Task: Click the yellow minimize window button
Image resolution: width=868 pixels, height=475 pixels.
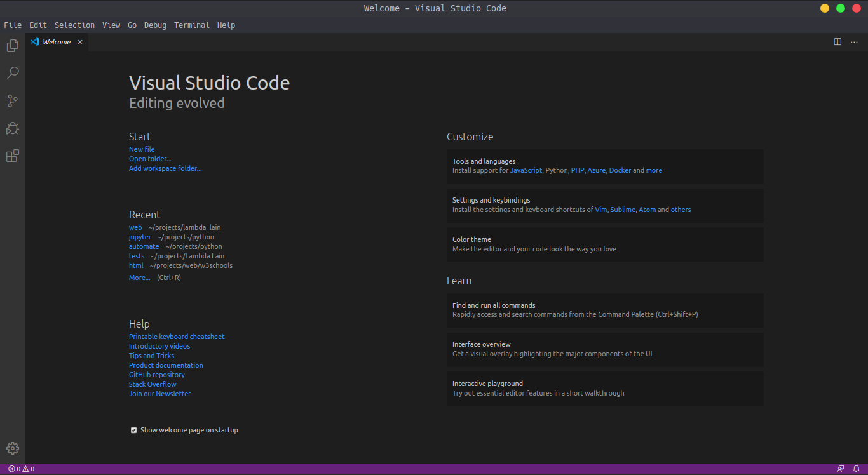Action: tap(825, 8)
